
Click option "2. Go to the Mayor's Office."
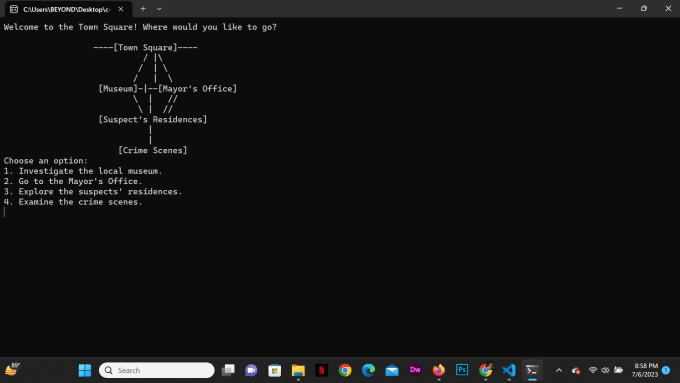pyautogui.click(x=73, y=181)
